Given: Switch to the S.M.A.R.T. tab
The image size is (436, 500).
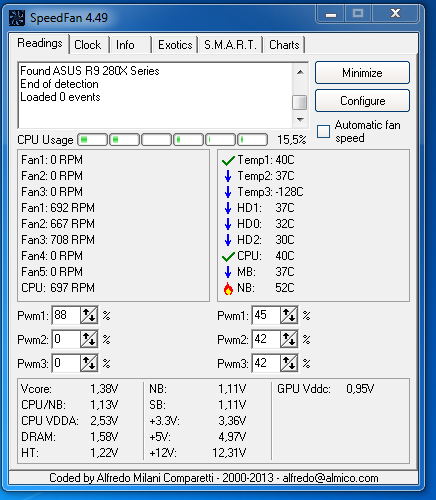Looking at the screenshot, I should [x=231, y=45].
